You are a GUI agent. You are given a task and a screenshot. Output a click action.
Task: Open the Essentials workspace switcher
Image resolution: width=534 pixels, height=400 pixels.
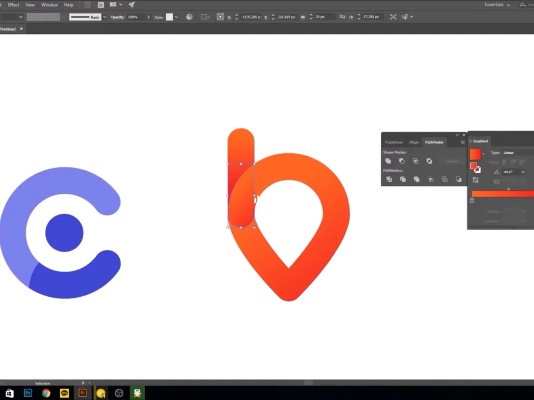point(497,5)
